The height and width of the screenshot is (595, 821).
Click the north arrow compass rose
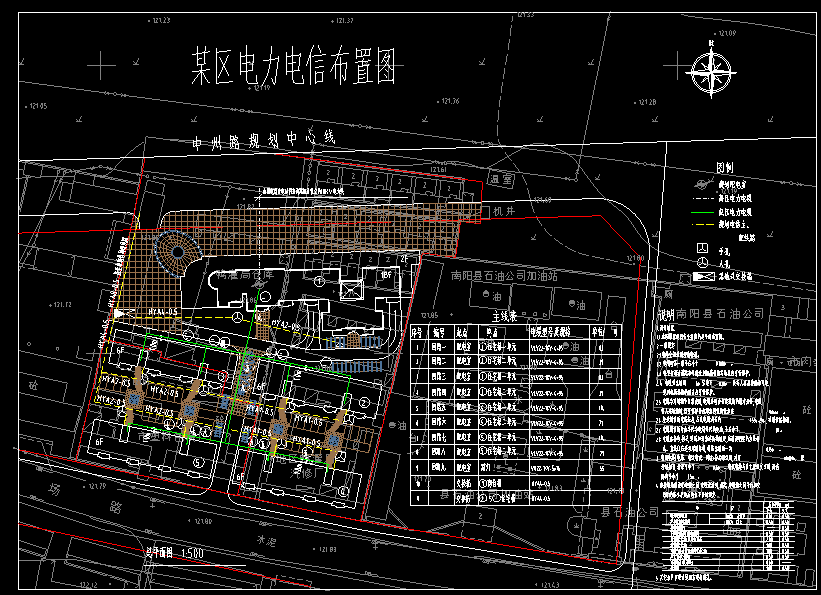712,71
